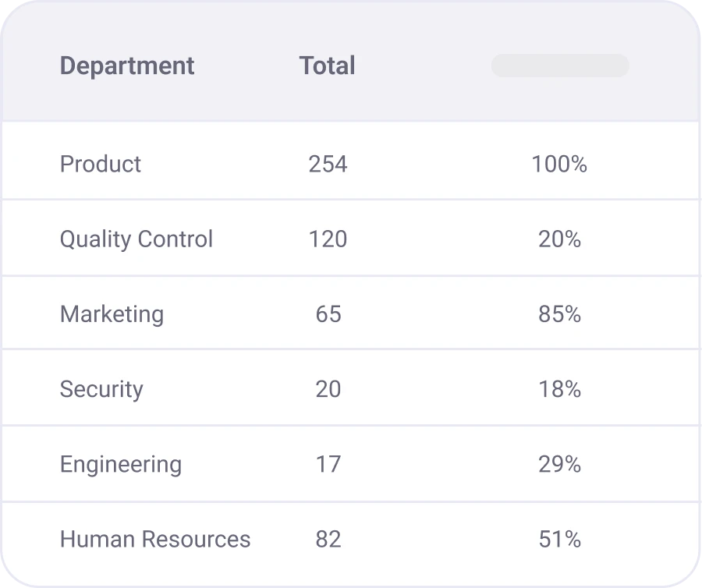Select the Security department name
702x588 pixels.
pos(101,388)
